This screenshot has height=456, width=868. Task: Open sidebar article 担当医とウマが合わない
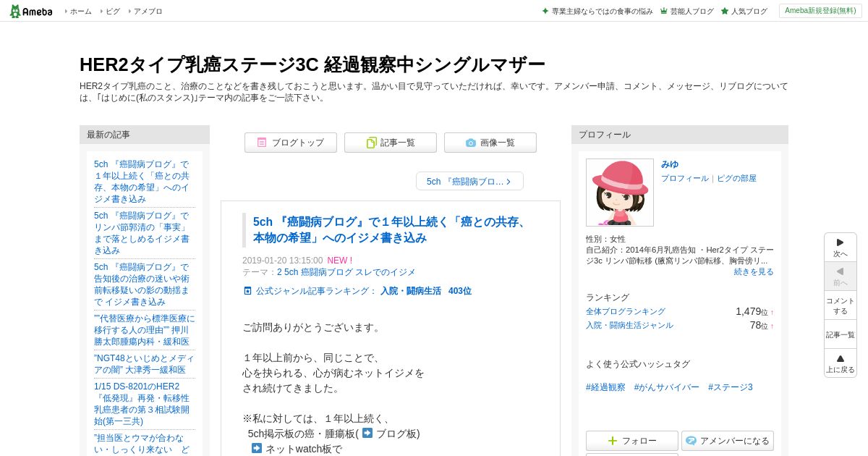[142, 444]
